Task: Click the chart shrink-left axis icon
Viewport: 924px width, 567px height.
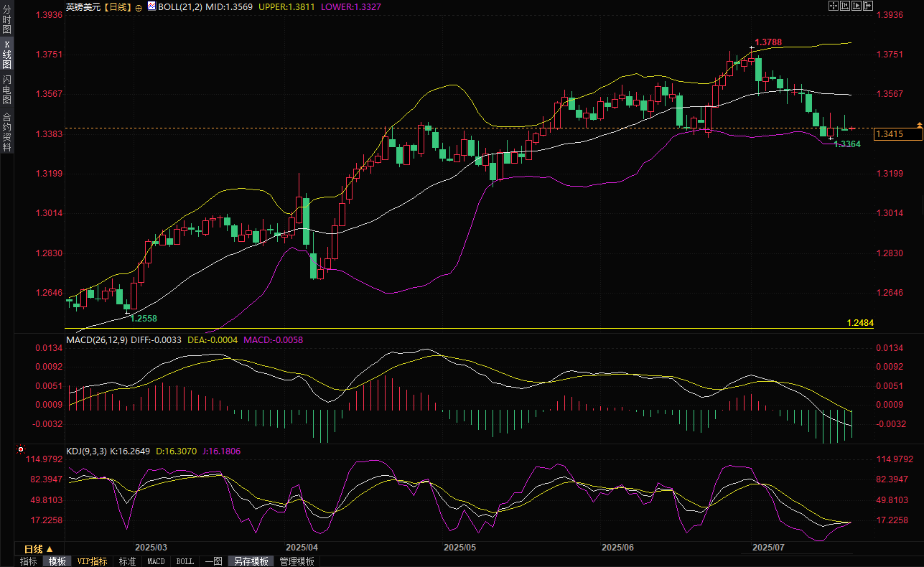Action: click(x=845, y=6)
